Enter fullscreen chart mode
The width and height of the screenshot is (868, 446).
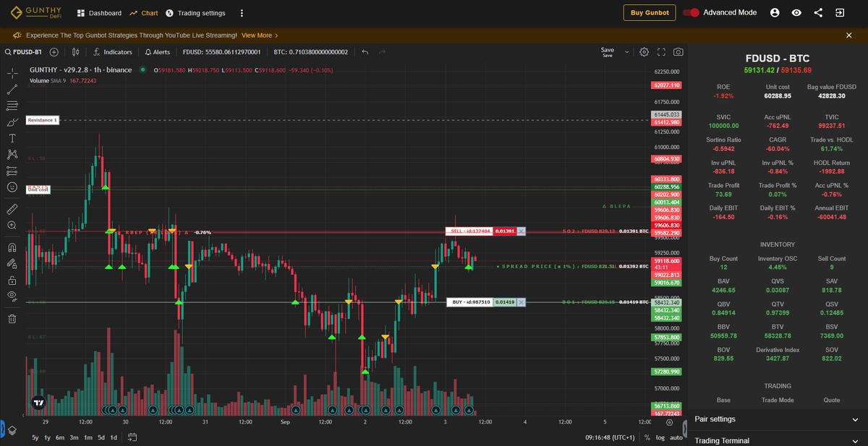pyautogui.click(x=661, y=52)
